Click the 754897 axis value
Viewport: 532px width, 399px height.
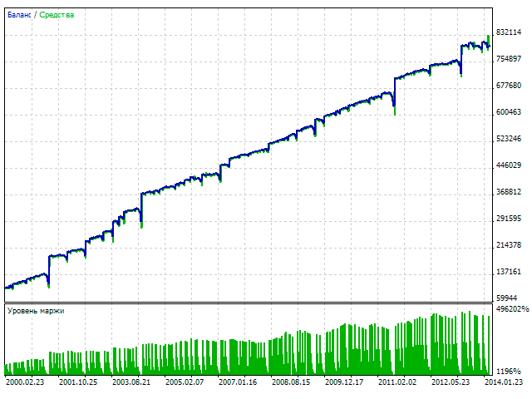tap(509, 59)
